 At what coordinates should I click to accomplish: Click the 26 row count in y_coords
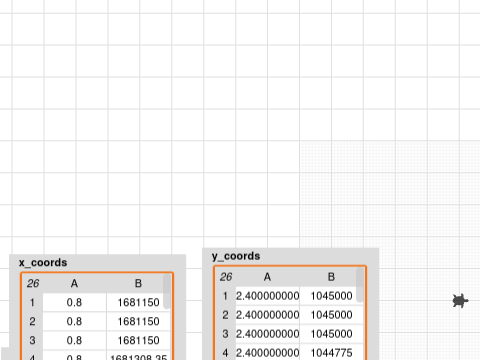tap(226, 277)
